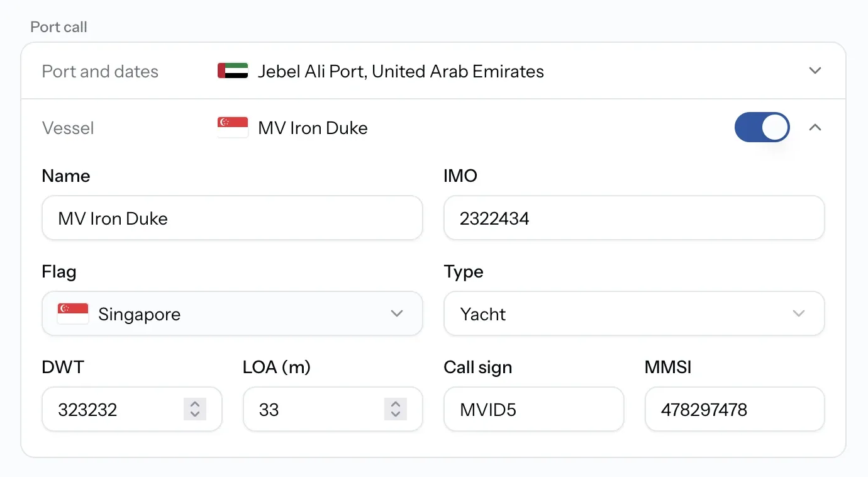Increase DWT value with up arrow

click(x=195, y=405)
